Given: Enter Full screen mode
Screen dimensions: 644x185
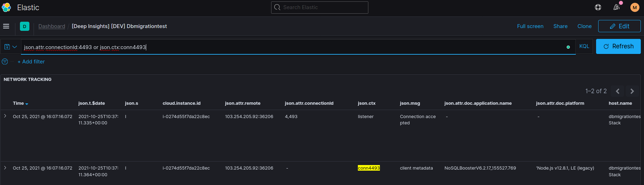Looking at the screenshot, I should (x=530, y=26).
